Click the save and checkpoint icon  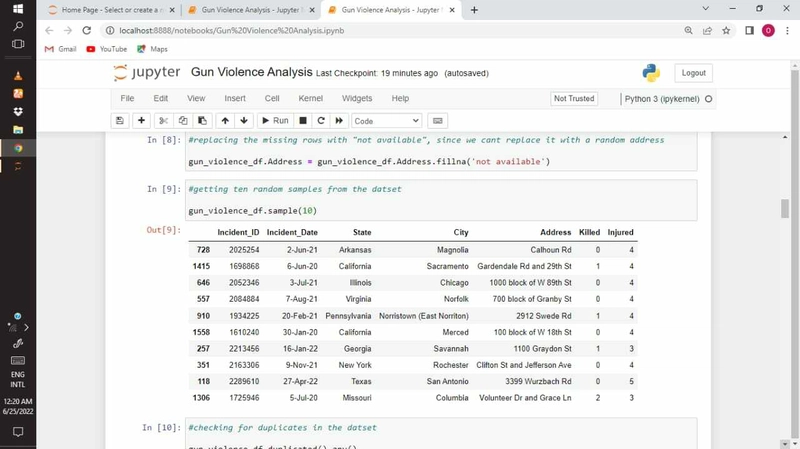pos(120,121)
